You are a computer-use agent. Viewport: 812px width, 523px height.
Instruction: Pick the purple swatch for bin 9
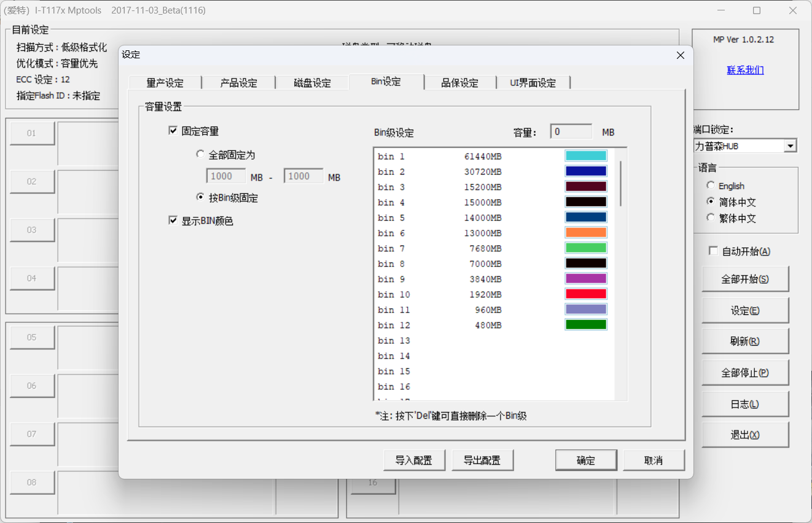[585, 279]
